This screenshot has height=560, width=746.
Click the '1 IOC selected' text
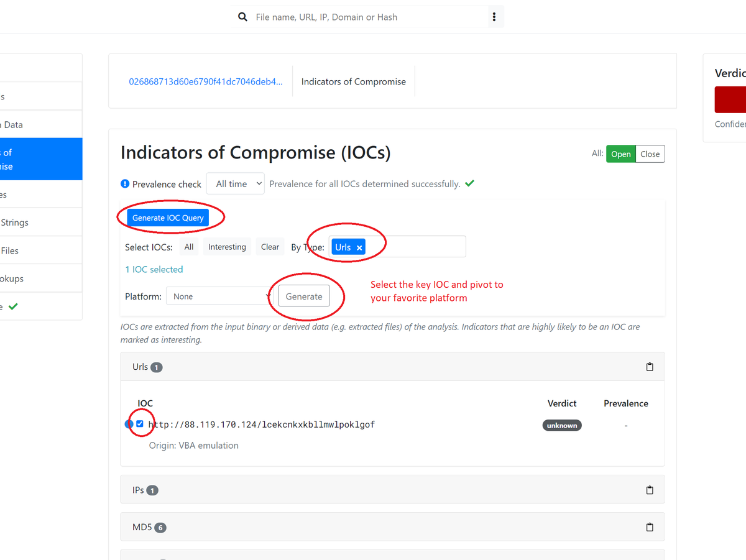click(x=154, y=269)
